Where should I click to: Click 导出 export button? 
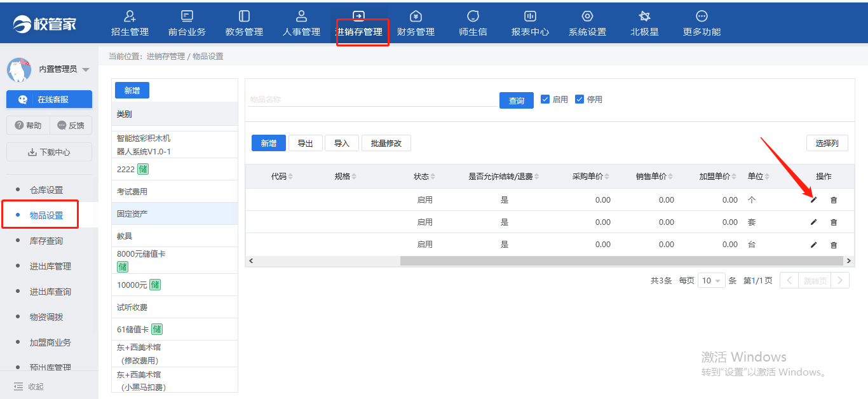pos(306,143)
